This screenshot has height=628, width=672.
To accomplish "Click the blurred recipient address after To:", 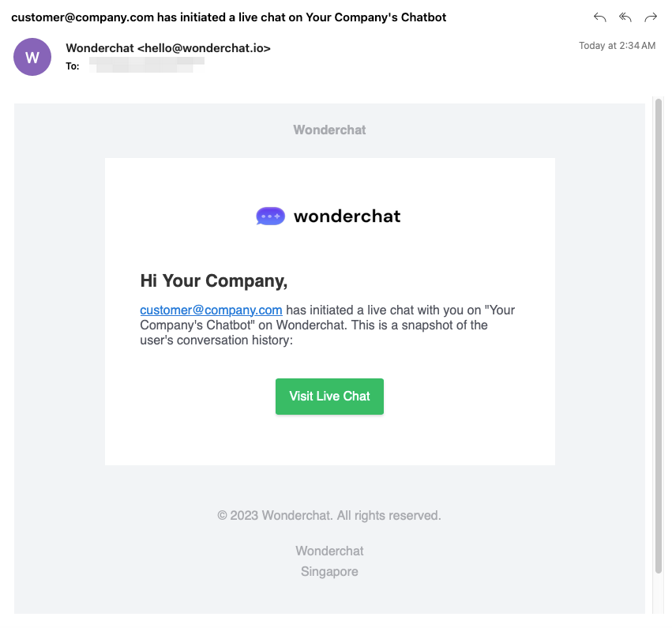I will (x=146, y=66).
